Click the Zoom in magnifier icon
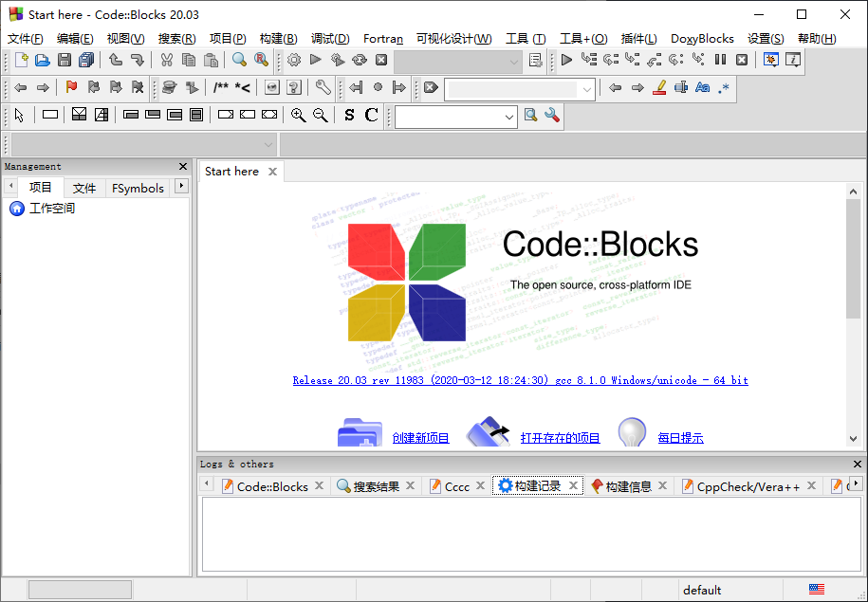 pos(299,115)
